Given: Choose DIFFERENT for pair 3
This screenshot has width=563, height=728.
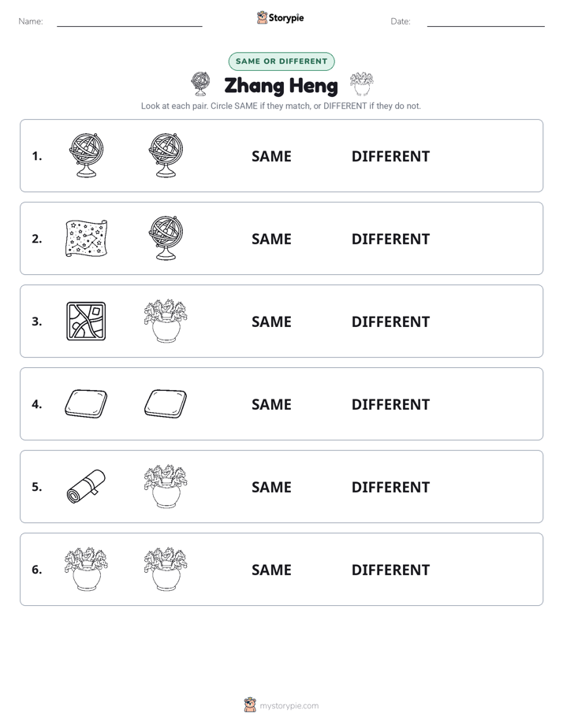Looking at the screenshot, I should 390,321.
